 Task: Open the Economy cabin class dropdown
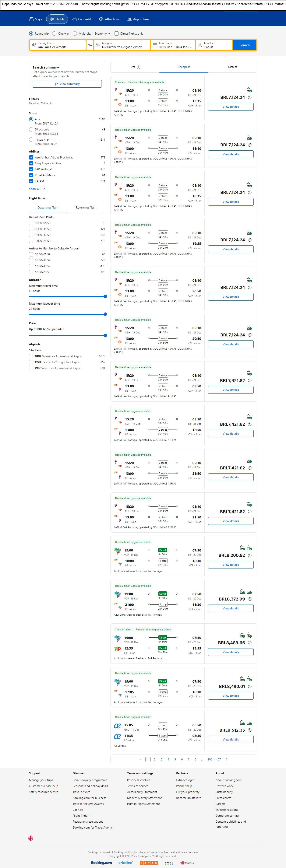[102, 34]
